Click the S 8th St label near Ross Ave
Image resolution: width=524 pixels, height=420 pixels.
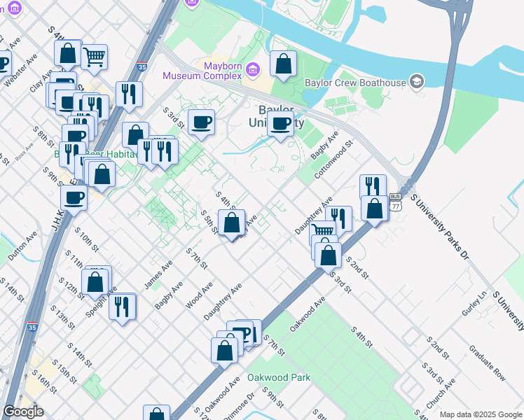pos(43,137)
